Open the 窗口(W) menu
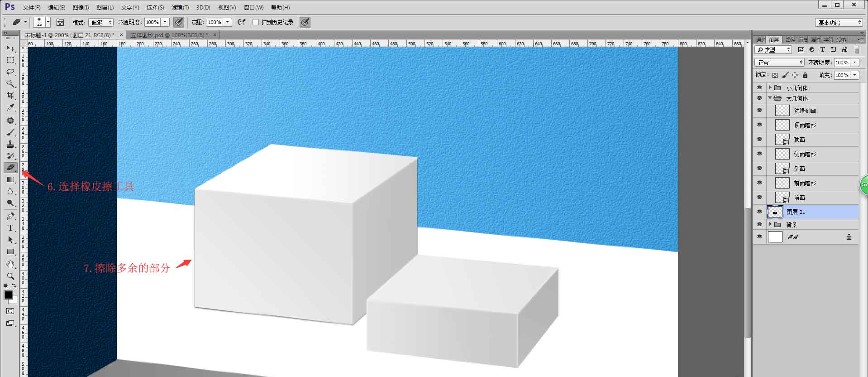Viewport: 868px width, 377px height. click(254, 8)
